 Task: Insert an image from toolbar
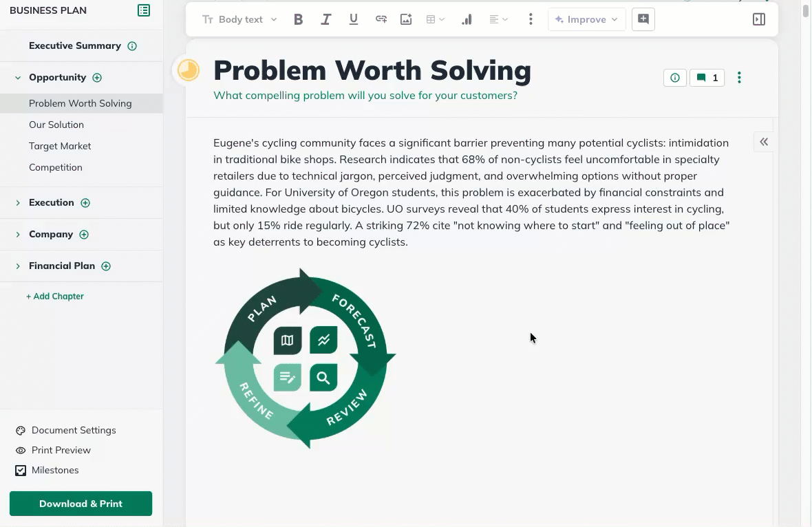pyautogui.click(x=406, y=20)
